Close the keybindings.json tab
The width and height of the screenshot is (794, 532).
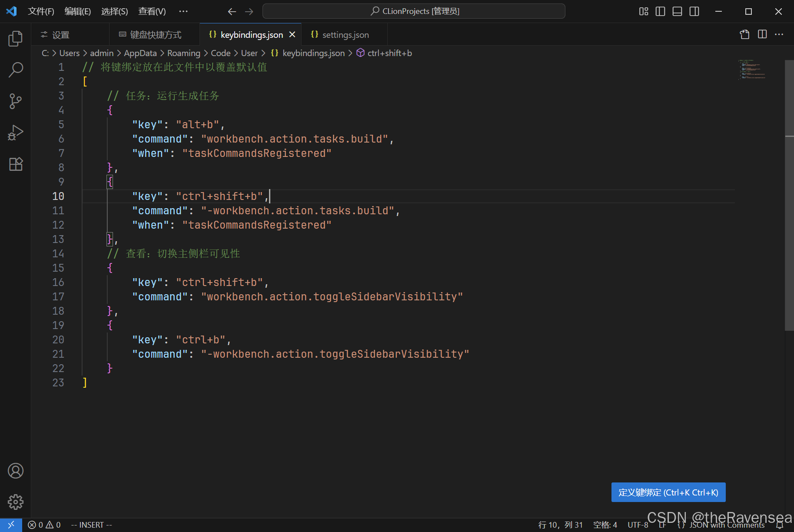tap(292, 34)
